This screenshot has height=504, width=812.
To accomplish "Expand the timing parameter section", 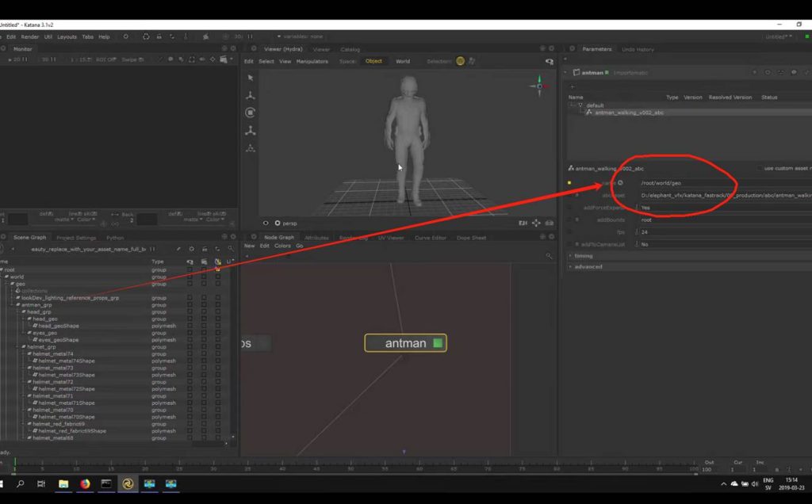I will [584, 256].
